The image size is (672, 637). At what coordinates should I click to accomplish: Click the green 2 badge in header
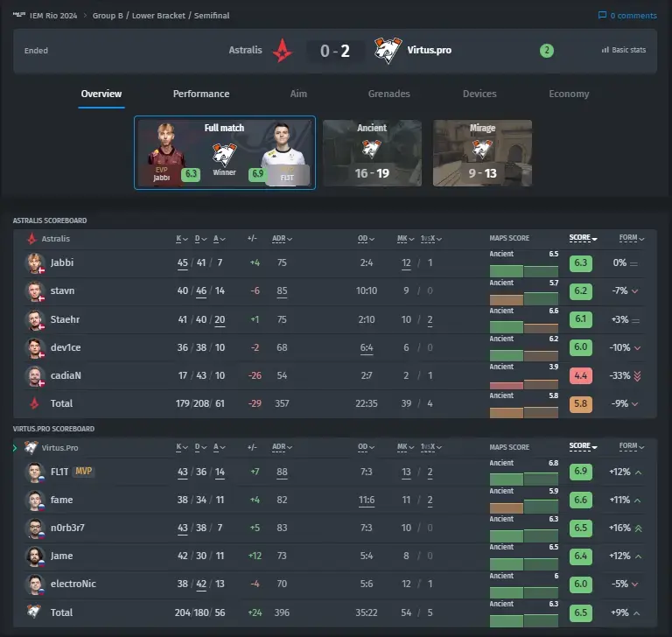click(x=546, y=51)
